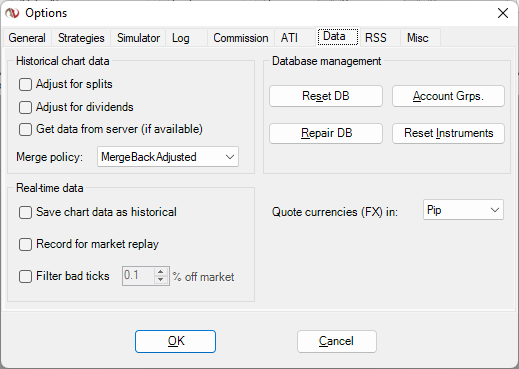Viewport: 519px width, 369px height.
Task: Click the 0.1 percent off market field
Action: pos(139,276)
